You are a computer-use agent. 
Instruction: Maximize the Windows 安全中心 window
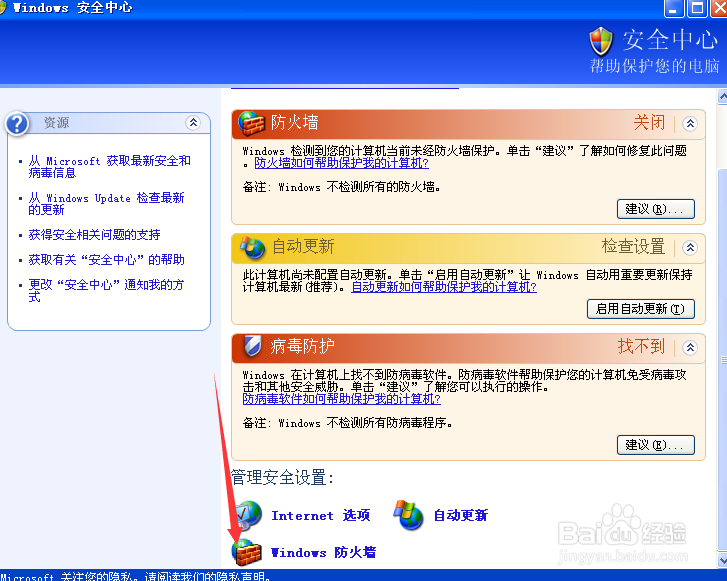click(697, 8)
